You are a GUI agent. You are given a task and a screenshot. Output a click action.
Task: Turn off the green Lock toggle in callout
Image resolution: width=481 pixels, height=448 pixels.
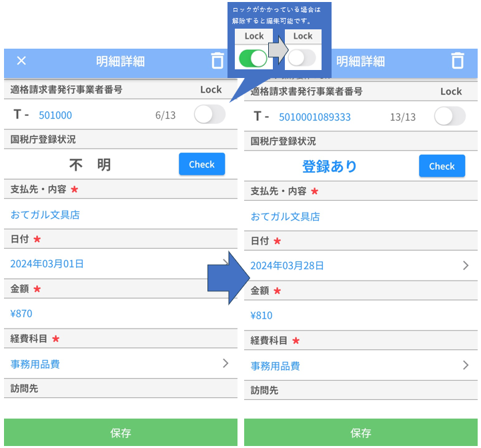click(x=253, y=58)
